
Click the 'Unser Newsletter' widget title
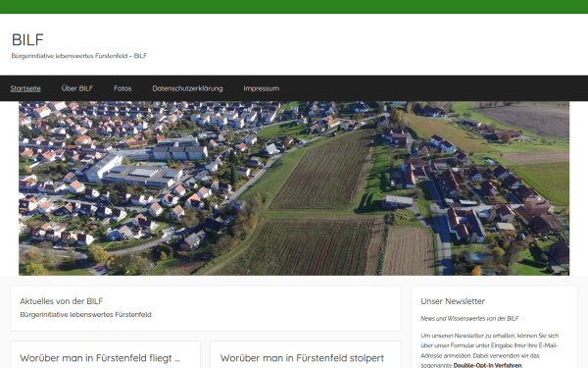453,301
